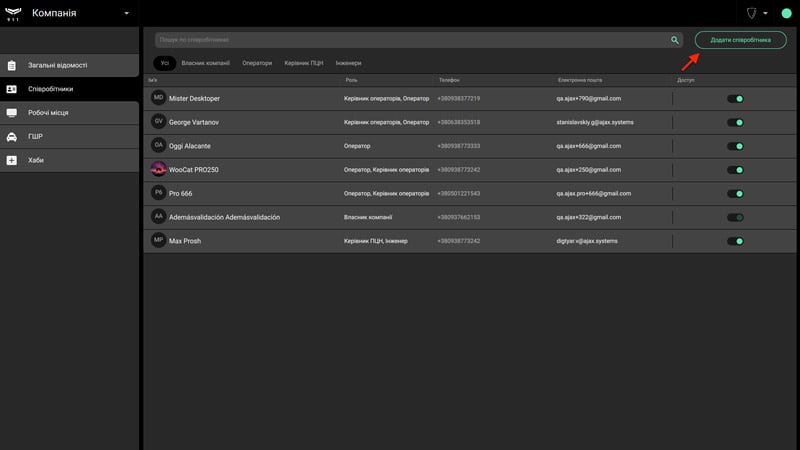The width and height of the screenshot is (800, 450).
Task: Click phone number +380938377219
Action: coord(459,98)
